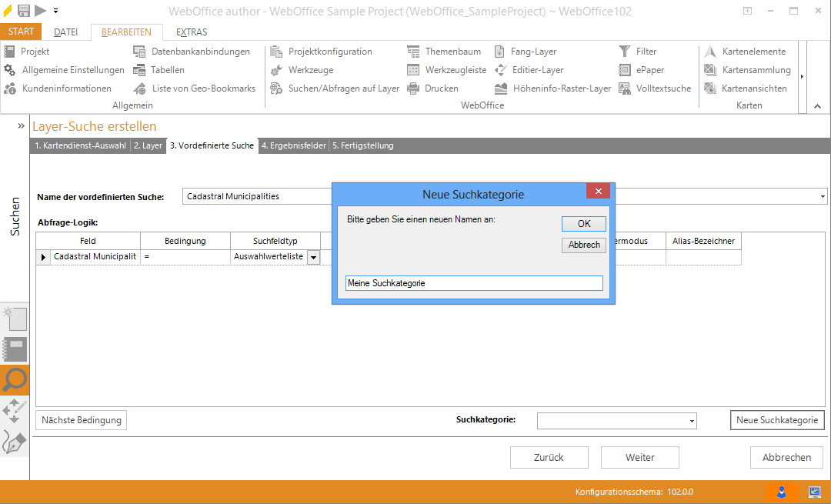The height and width of the screenshot is (504, 831).
Task: Open Themenbaum from the WebOffice ribbon
Action: [x=452, y=52]
